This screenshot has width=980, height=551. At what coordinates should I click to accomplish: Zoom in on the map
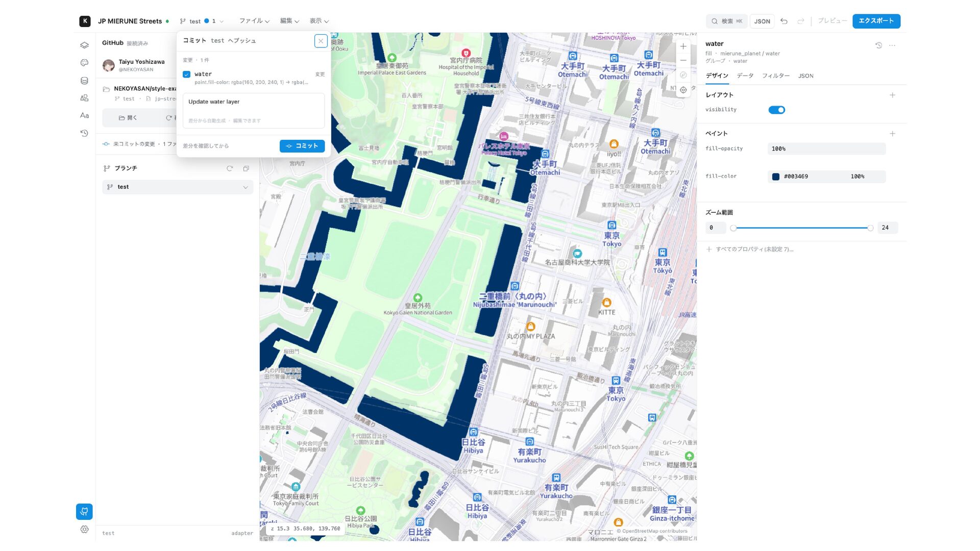pyautogui.click(x=683, y=46)
